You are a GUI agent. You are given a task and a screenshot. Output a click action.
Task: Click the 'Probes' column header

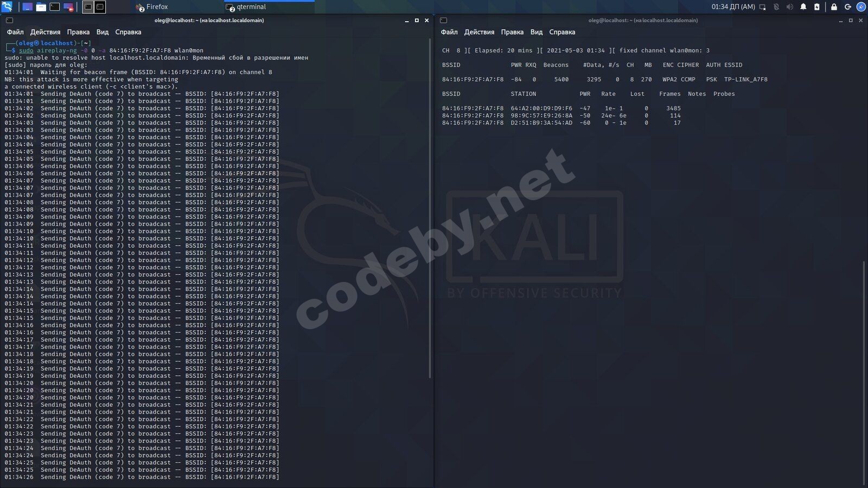click(x=724, y=94)
